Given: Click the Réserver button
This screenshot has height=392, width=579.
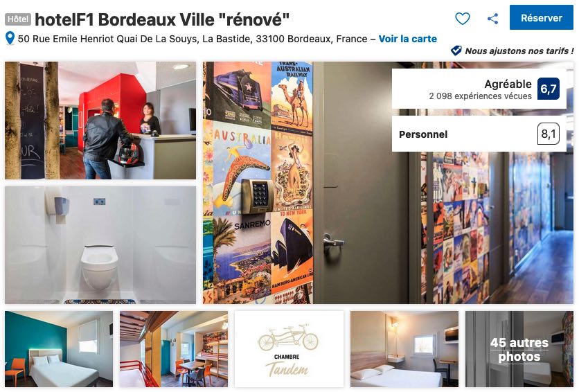Looking at the screenshot, I should tap(542, 17).
